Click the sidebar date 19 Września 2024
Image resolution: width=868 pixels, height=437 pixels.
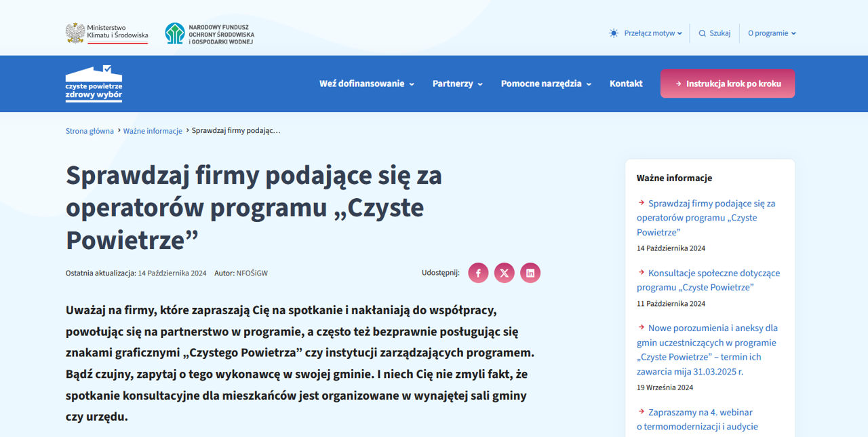pyautogui.click(x=665, y=388)
